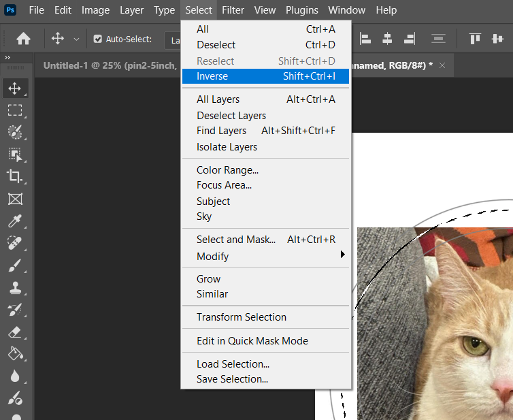Open the Auto-Select layer dropdown
513x420 pixels.
[x=173, y=40]
